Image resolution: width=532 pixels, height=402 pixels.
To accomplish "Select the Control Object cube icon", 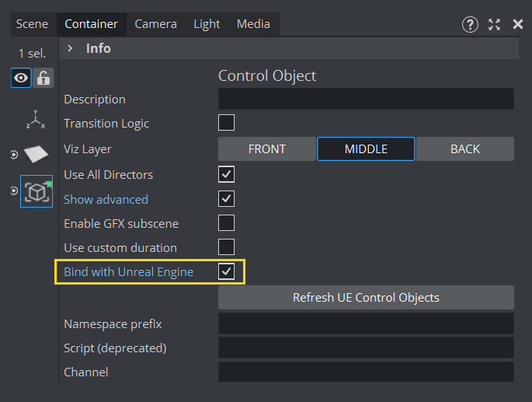I will pos(37,191).
